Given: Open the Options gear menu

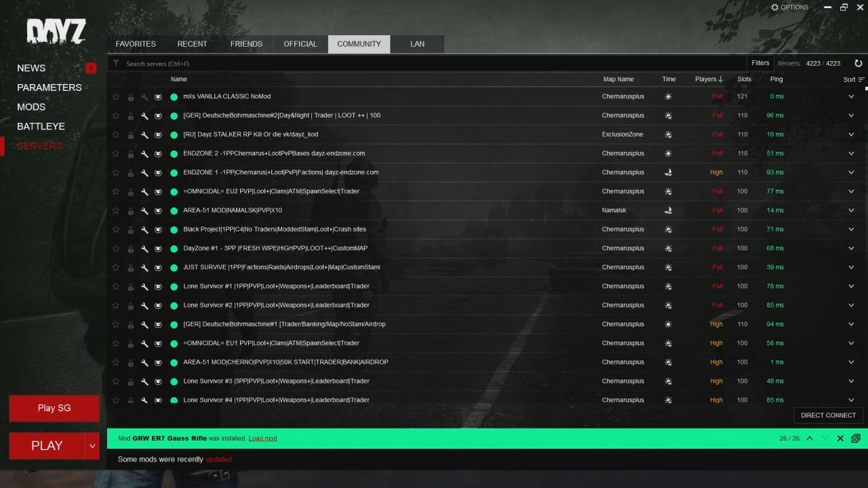Looking at the screenshot, I should pos(789,7).
